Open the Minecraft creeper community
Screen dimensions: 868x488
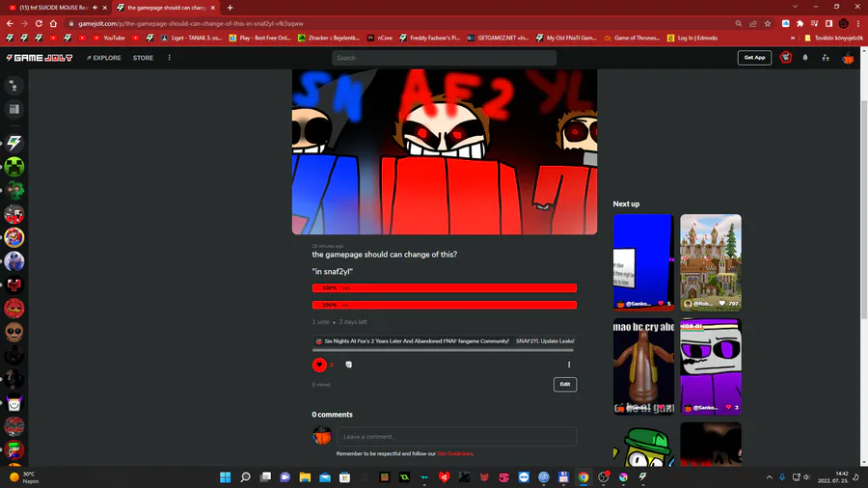point(14,167)
